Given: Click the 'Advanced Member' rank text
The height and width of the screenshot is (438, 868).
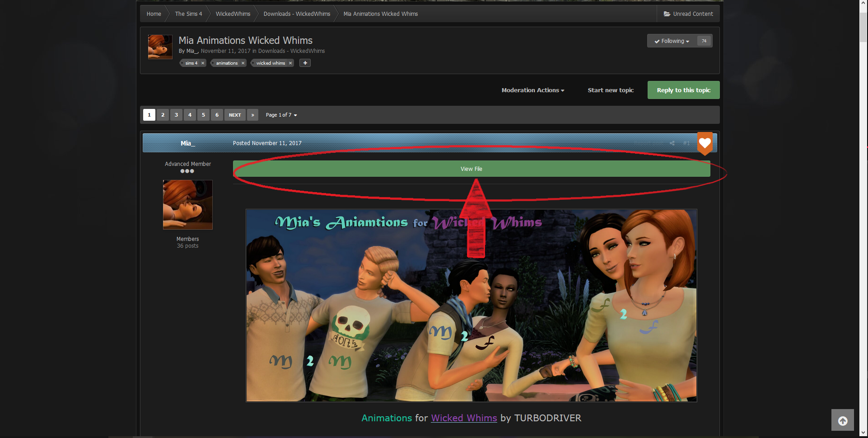Looking at the screenshot, I should click(x=188, y=164).
